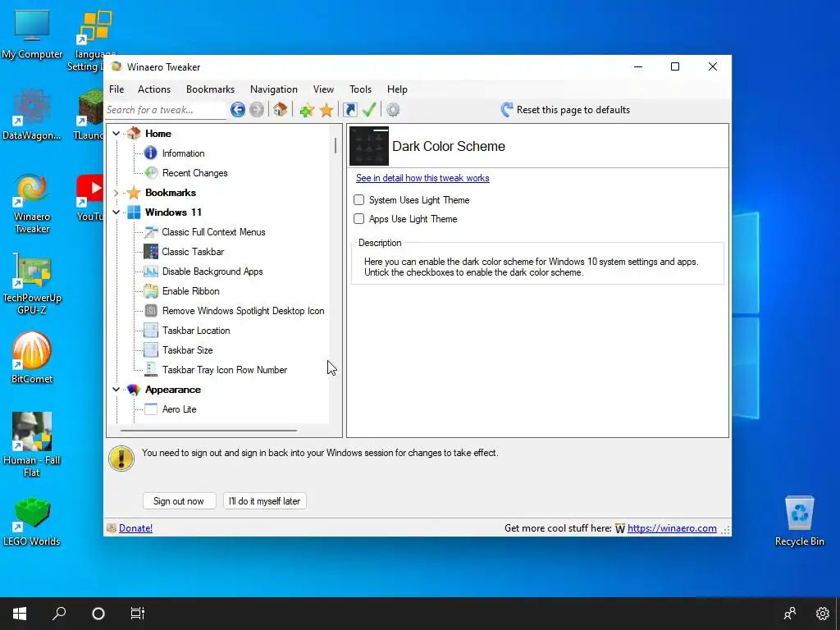The width and height of the screenshot is (840, 630).
Task: Open Recent Changes in the tree
Action: coord(194,173)
